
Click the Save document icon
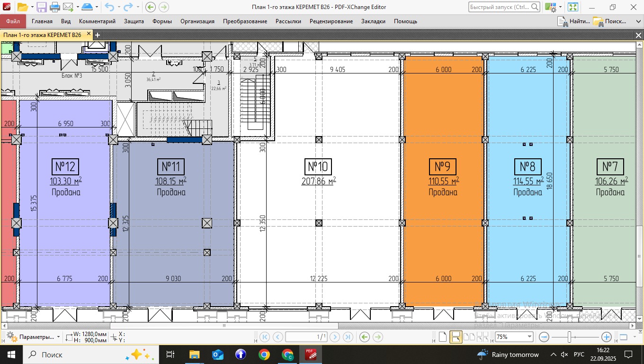point(42,7)
